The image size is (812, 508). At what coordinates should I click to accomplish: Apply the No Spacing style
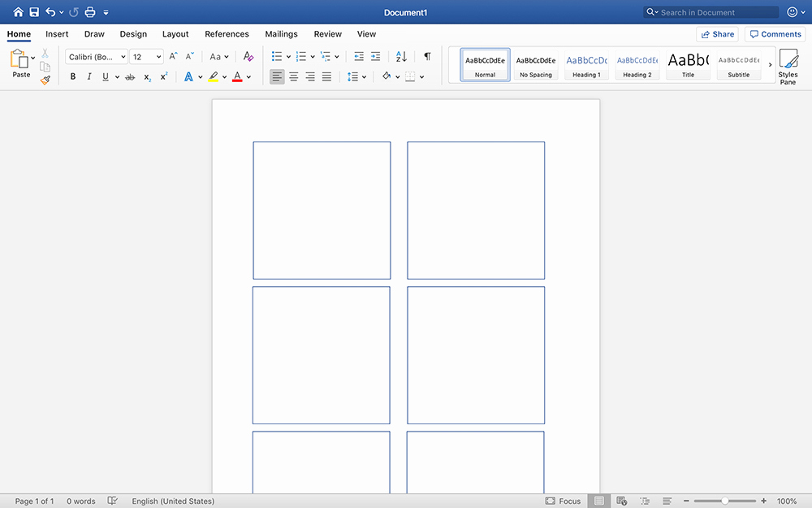[x=536, y=65]
